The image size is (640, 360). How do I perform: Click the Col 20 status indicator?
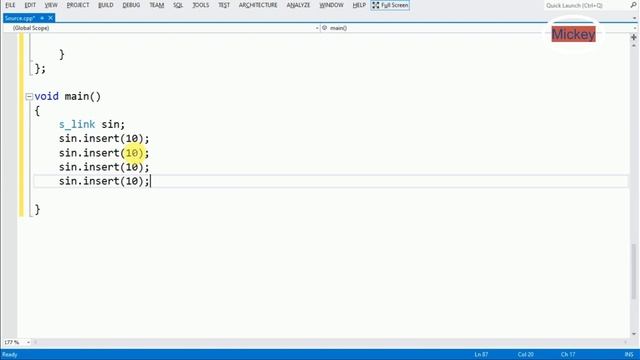525,354
